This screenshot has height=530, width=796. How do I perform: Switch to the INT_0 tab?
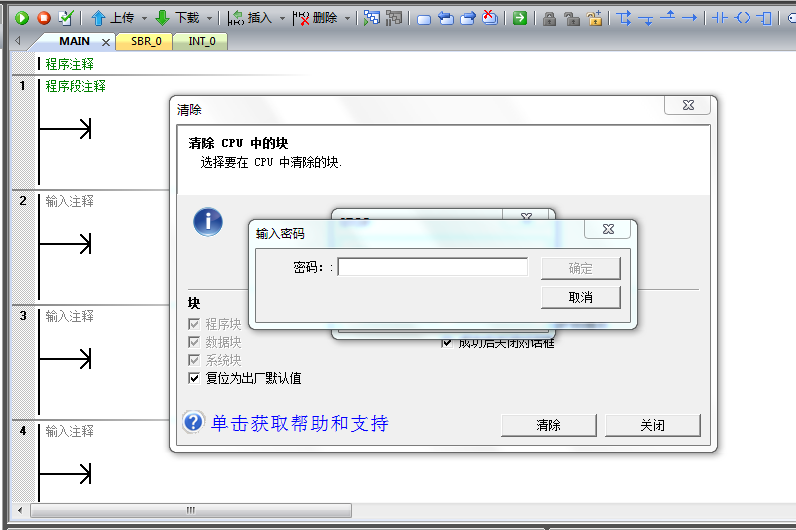click(x=201, y=42)
